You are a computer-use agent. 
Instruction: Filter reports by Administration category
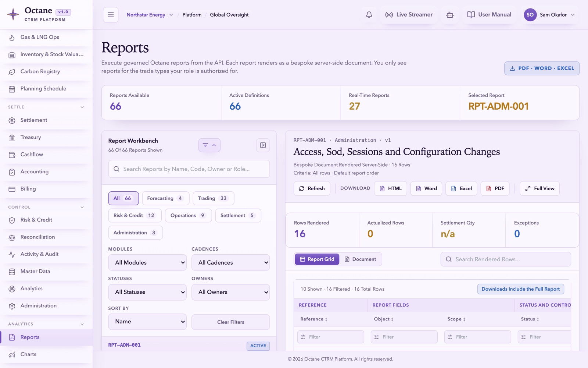tap(135, 233)
